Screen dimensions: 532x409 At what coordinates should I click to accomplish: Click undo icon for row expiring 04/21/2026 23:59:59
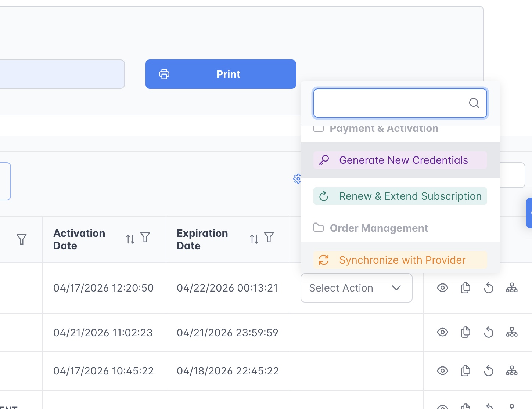(x=489, y=332)
